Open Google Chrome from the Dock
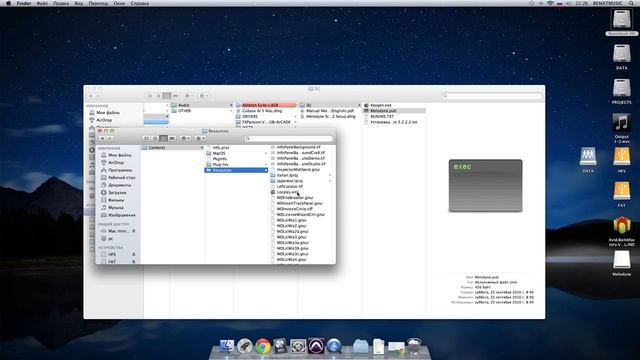The image size is (640, 360). (x=263, y=346)
